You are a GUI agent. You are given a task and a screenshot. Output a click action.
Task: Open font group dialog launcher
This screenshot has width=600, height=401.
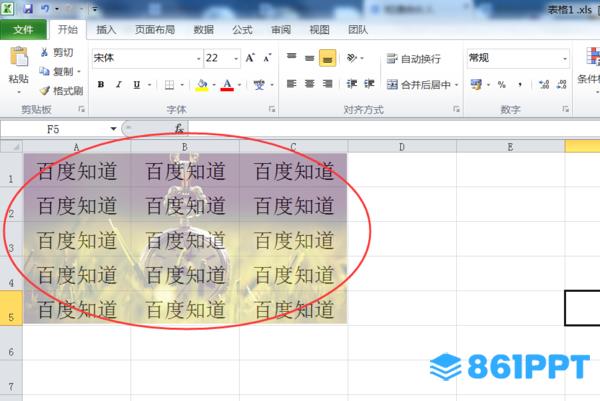pos(272,109)
